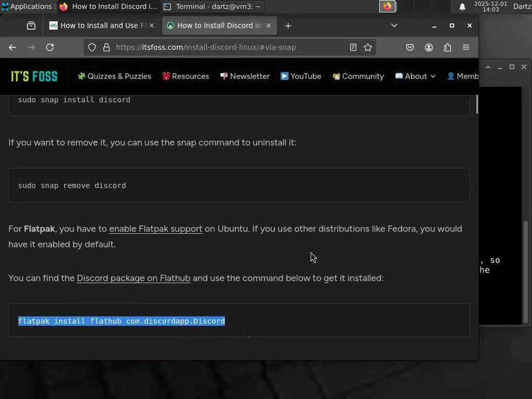This screenshot has height=399, width=532.
Task: Close the 'How to Install and Use' tab
Action: coord(152,25)
